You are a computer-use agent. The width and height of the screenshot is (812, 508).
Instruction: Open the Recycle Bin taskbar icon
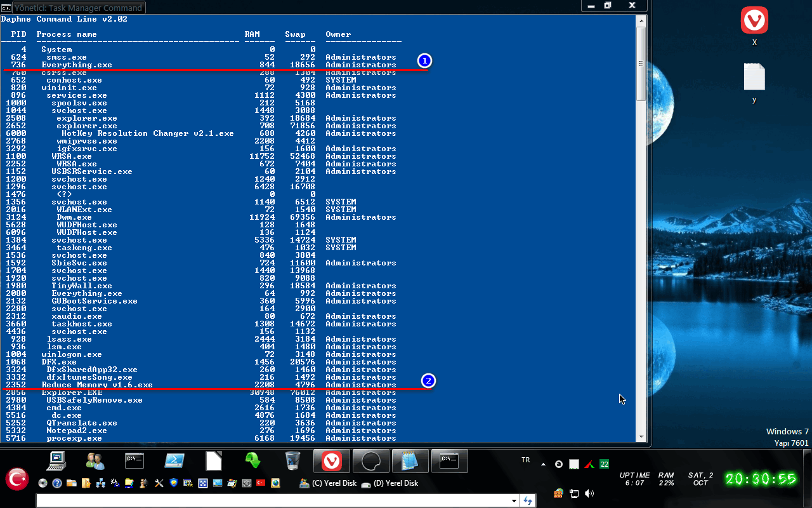point(292,460)
